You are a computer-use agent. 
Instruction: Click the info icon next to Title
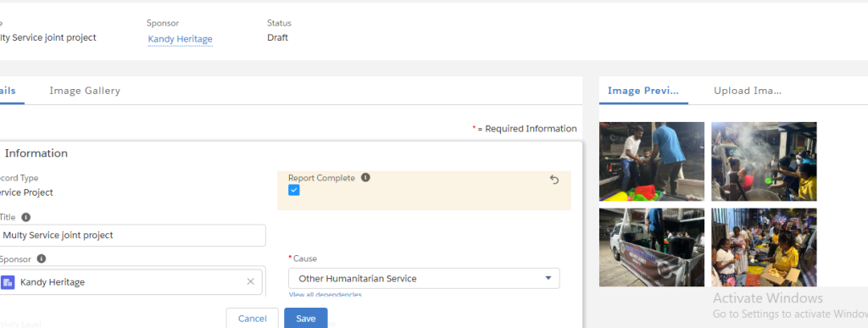click(26, 217)
